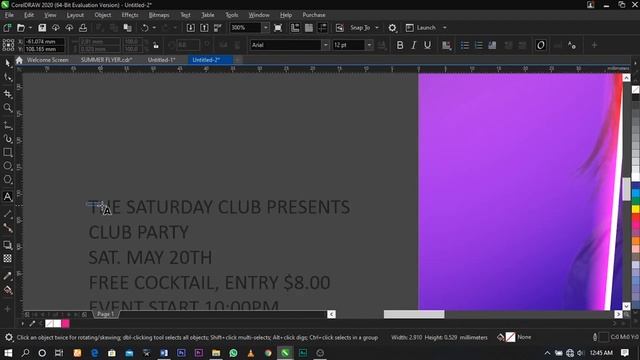This screenshot has width=640, height=360.
Task: Open the Effects menu
Action: coord(130,15)
